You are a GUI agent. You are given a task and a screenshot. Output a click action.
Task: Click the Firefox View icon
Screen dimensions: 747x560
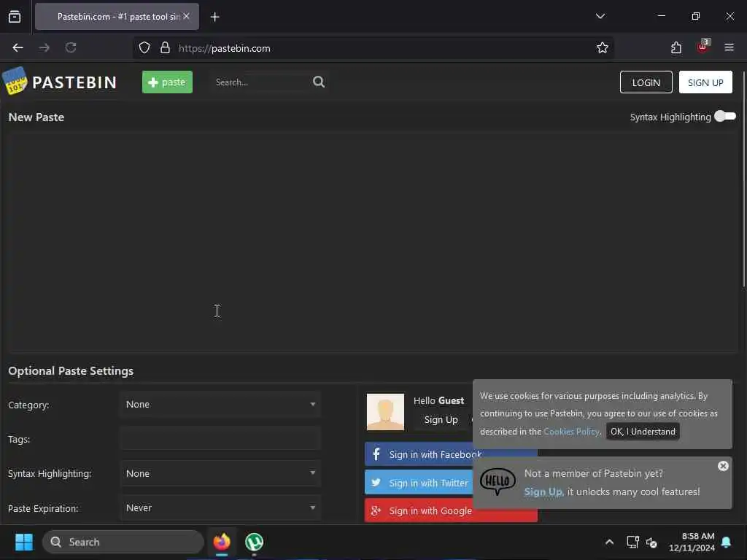(x=15, y=17)
